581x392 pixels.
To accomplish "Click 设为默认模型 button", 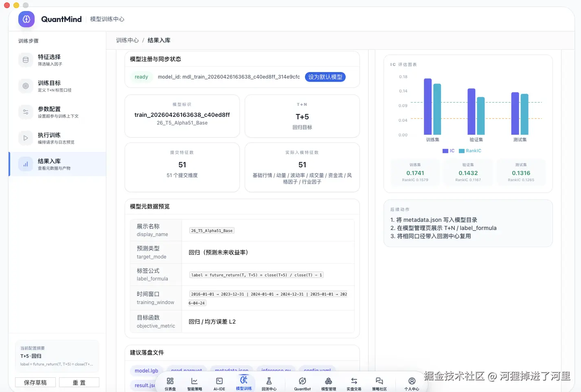I will [325, 77].
